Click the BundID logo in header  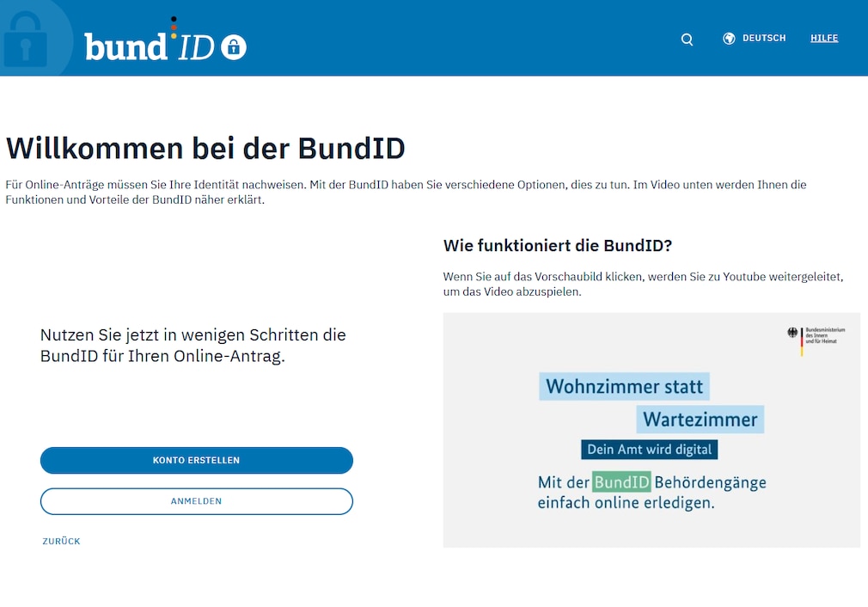[x=166, y=40]
